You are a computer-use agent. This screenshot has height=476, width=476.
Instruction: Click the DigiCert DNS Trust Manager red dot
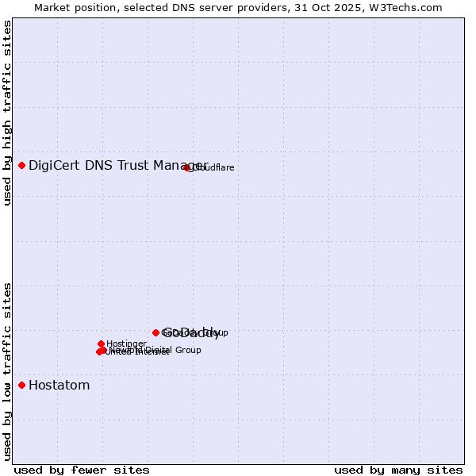(21, 165)
